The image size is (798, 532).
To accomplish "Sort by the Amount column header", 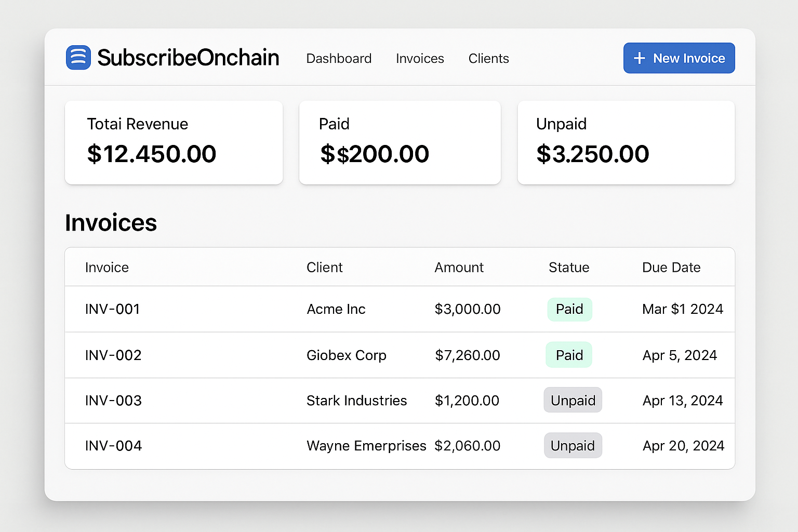I will pos(459,267).
